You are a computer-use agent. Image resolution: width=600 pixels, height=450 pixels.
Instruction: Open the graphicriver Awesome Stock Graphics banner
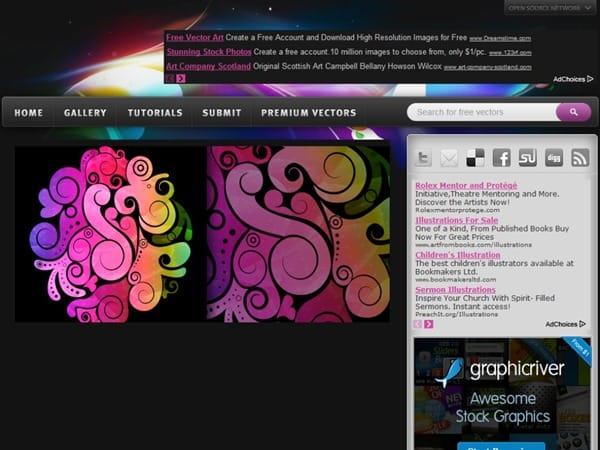click(502, 394)
